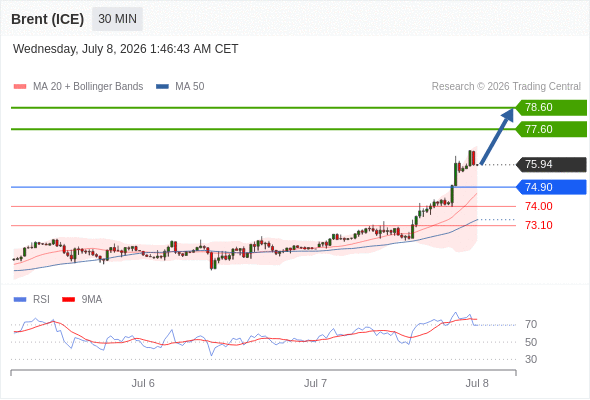Click the RSI 70 level label
This screenshot has width=590, height=400.
click(x=531, y=324)
